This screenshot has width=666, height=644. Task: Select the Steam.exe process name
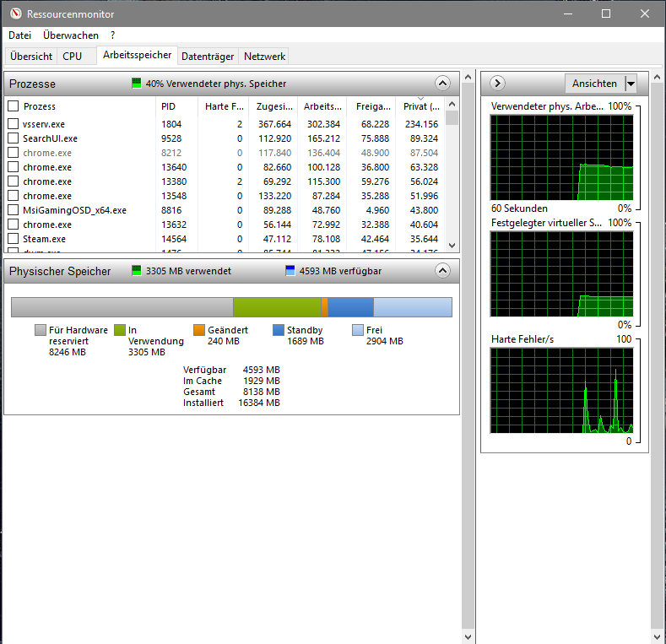[44, 239]
